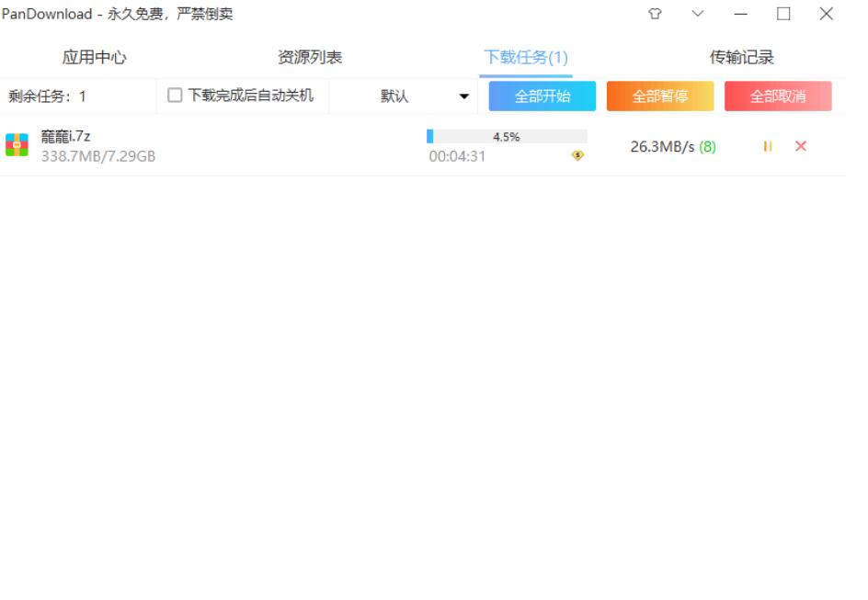
Task: Enable 下载完成后自动关机 checkbox
Action: [x=175, y=96]
